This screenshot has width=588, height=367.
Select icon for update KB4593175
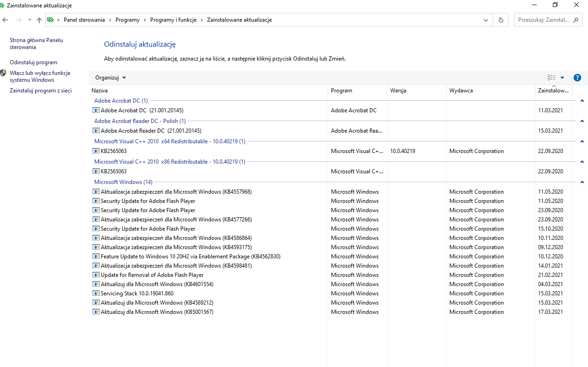coord(96,247)
